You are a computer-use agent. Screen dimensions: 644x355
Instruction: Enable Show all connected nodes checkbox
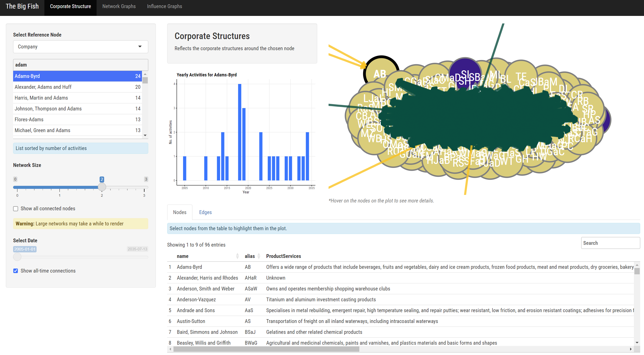16,209
